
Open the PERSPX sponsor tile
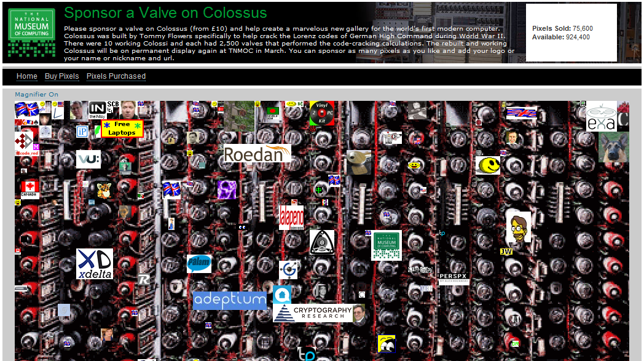(454, 279)
